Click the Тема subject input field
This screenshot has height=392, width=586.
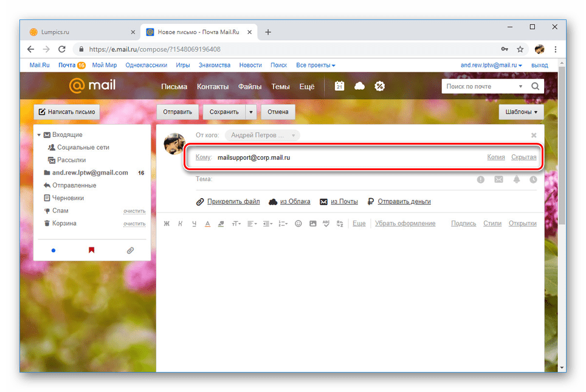(x=304, y=179)
